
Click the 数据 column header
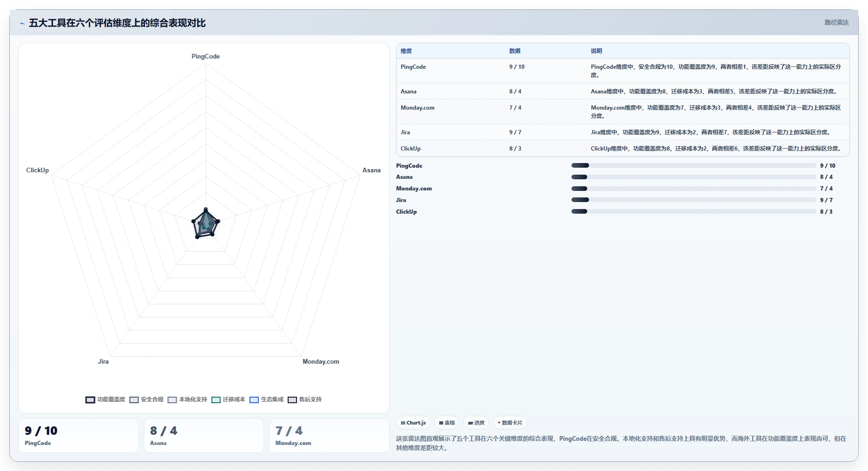pos(515,51)
